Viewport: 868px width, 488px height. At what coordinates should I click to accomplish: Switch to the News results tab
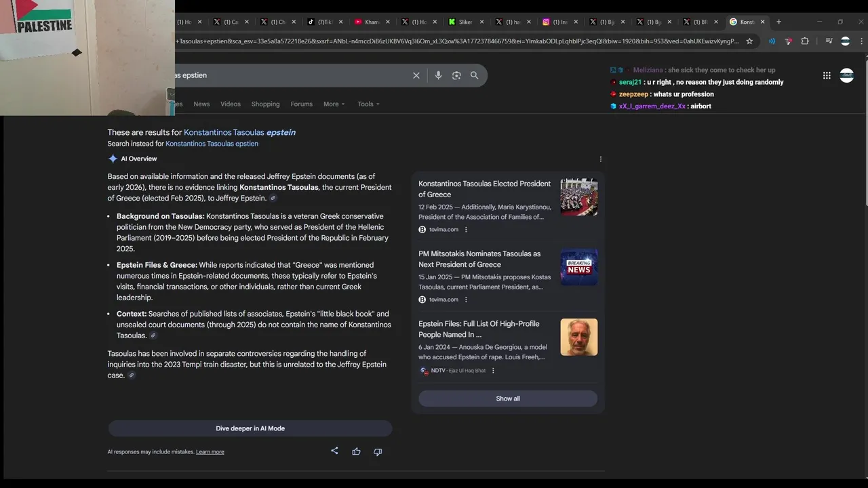[x=201, y=104]
